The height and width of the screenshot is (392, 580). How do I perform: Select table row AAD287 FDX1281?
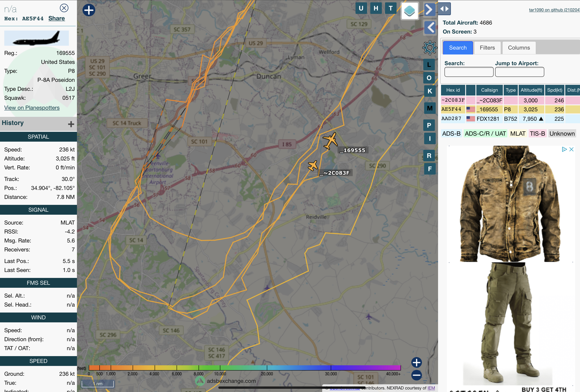510,119
